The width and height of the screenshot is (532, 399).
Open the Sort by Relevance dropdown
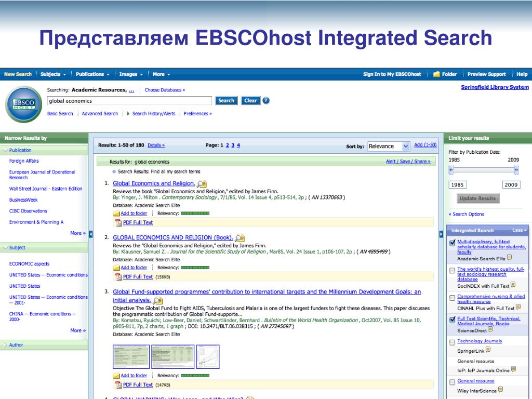(x=389, y=146)
